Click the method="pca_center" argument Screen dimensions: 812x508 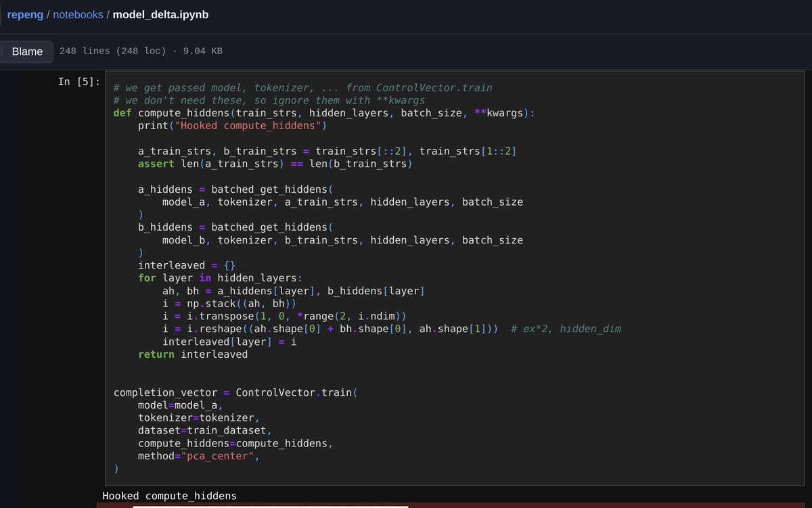pyautogui.click(x=198, y=456)
